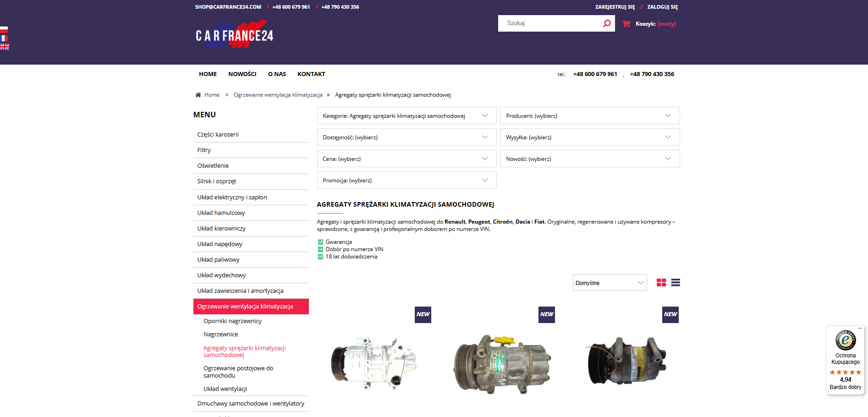Open the shopping cart icon
The height and width of the screenshot is (417, 868).
pos(626,24)
